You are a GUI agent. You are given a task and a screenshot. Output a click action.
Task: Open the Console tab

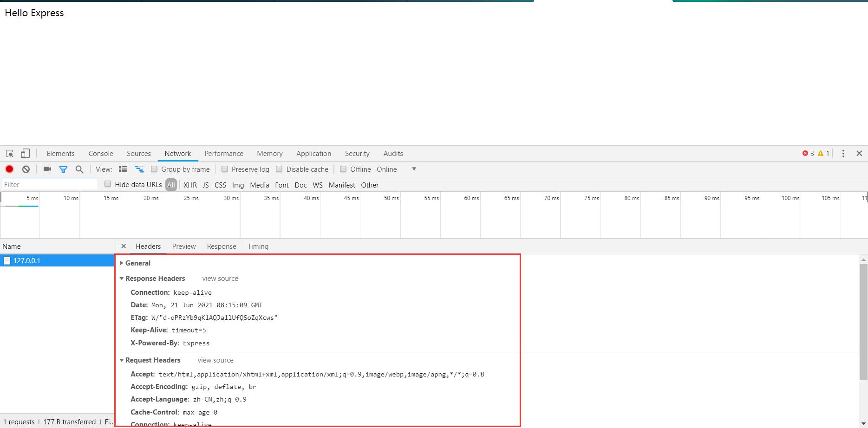pyautogui.click(x=101, y=154)
